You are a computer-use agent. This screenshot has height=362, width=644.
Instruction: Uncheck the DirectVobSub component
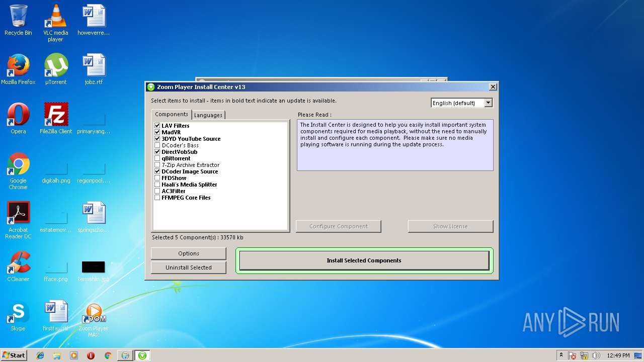point(157,152)
